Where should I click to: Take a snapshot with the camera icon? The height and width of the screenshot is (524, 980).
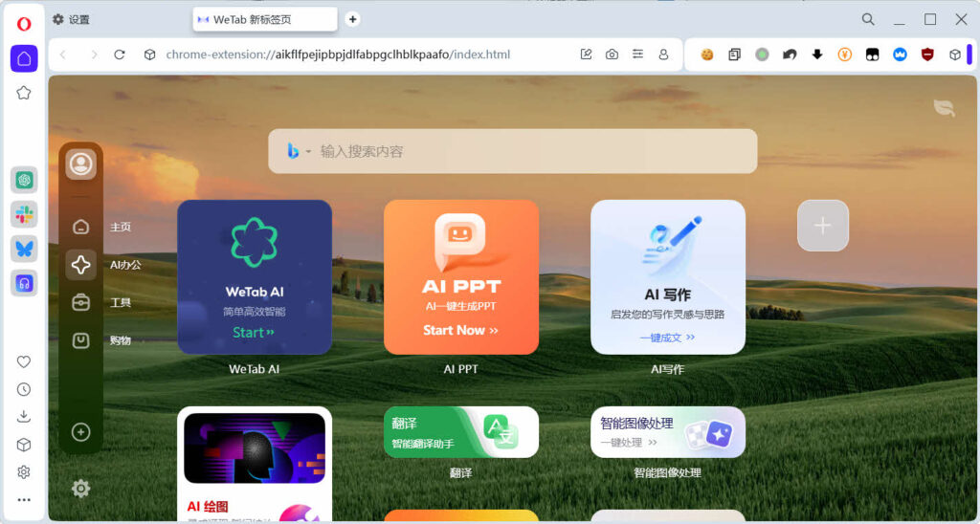612,55
